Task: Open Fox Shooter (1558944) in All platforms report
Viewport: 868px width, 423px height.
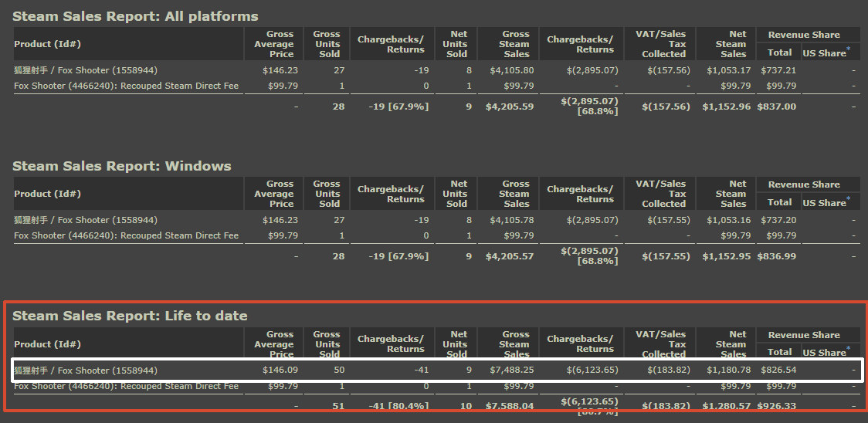Action: coord(85,70)
